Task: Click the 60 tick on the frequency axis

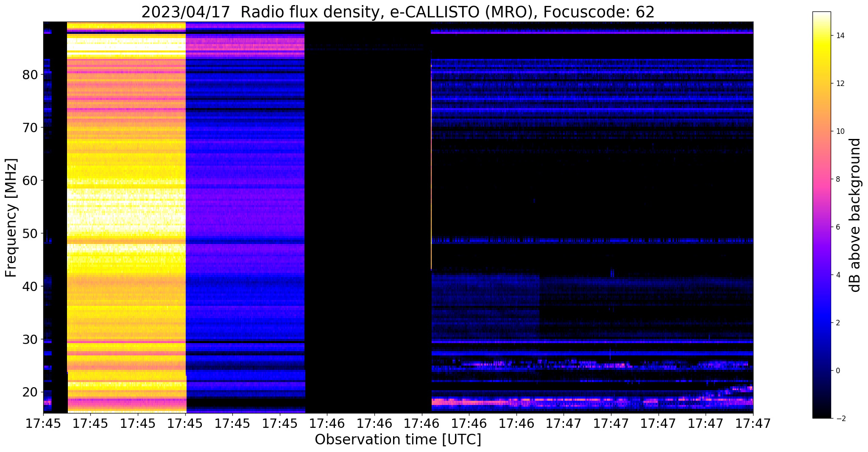Action: (x=30, y=180)
